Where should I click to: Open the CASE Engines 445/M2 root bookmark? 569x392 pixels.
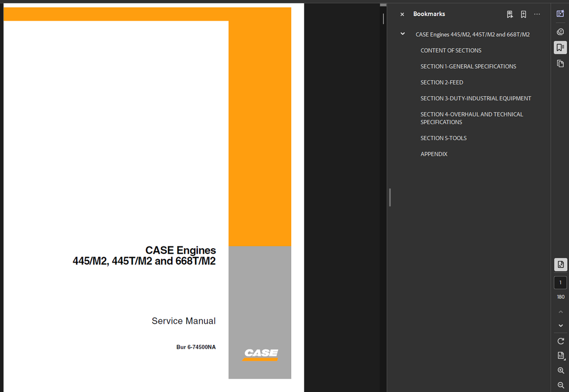472,34
